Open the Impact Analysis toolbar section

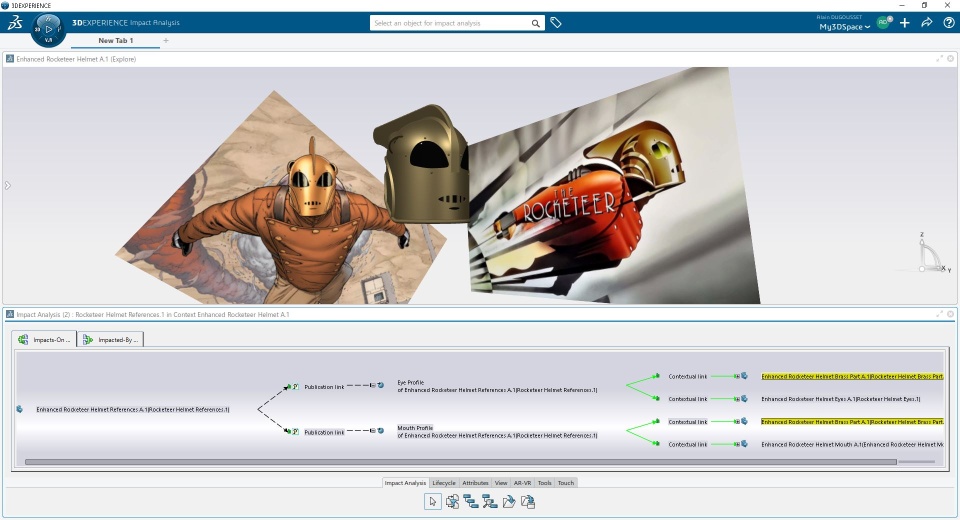click(405, 483)
